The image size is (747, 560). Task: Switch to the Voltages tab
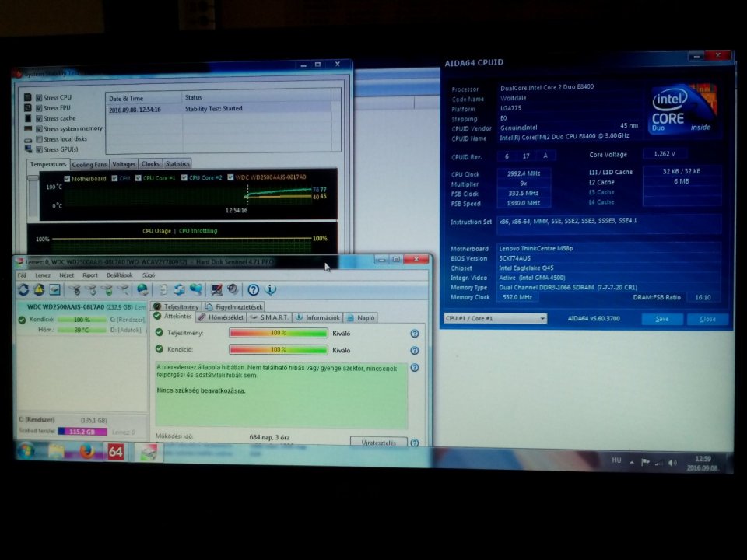(x=124, y=164)
